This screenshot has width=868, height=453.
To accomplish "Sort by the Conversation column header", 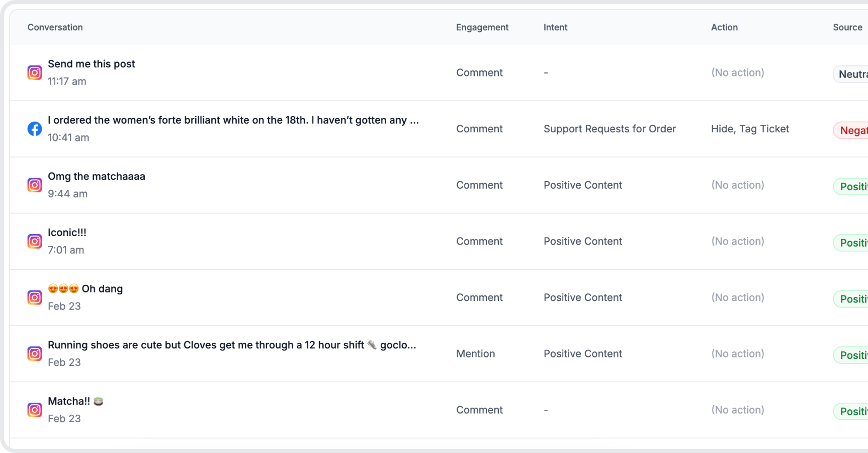I will [55, 27].
